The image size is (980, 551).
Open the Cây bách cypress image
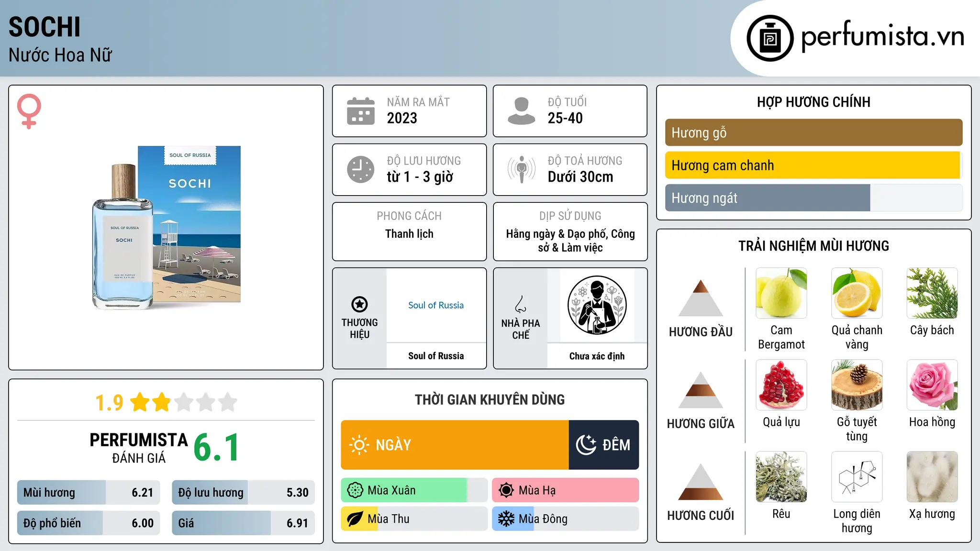coord(932,293)
